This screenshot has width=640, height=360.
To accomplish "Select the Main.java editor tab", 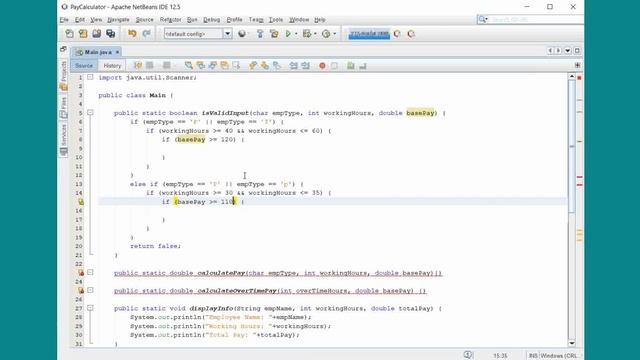I will (97, 52).
